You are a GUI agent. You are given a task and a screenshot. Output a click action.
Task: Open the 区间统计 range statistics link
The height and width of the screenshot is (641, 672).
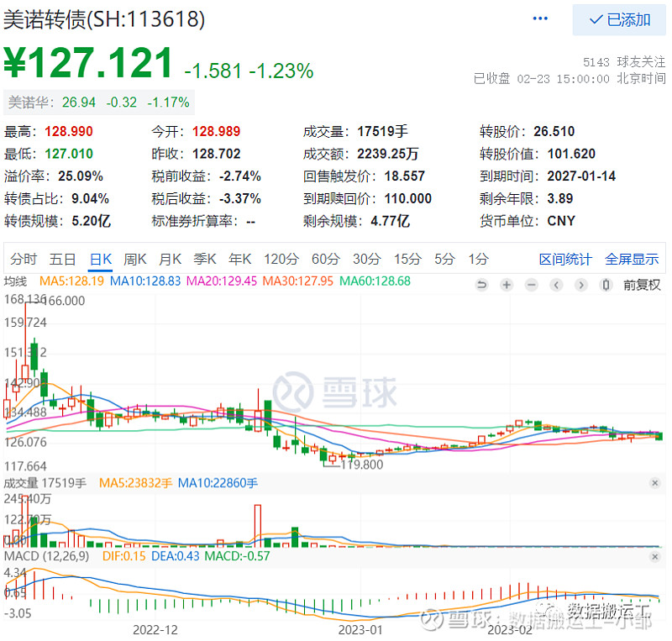[565, 259]
